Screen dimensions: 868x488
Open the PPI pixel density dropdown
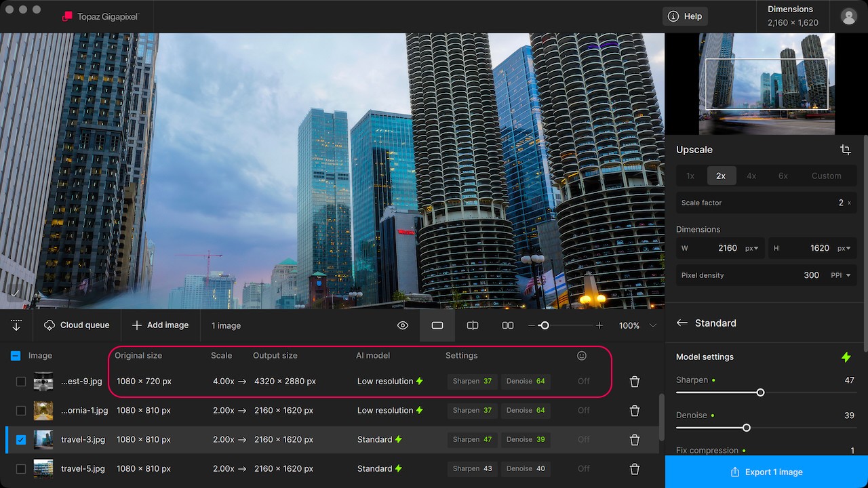click(841, 275)
